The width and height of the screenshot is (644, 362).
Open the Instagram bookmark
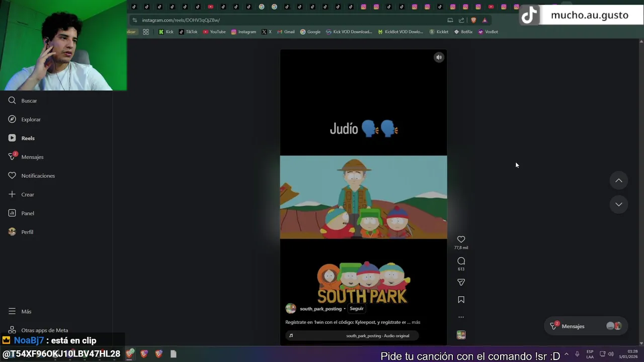tap(244, 32)
